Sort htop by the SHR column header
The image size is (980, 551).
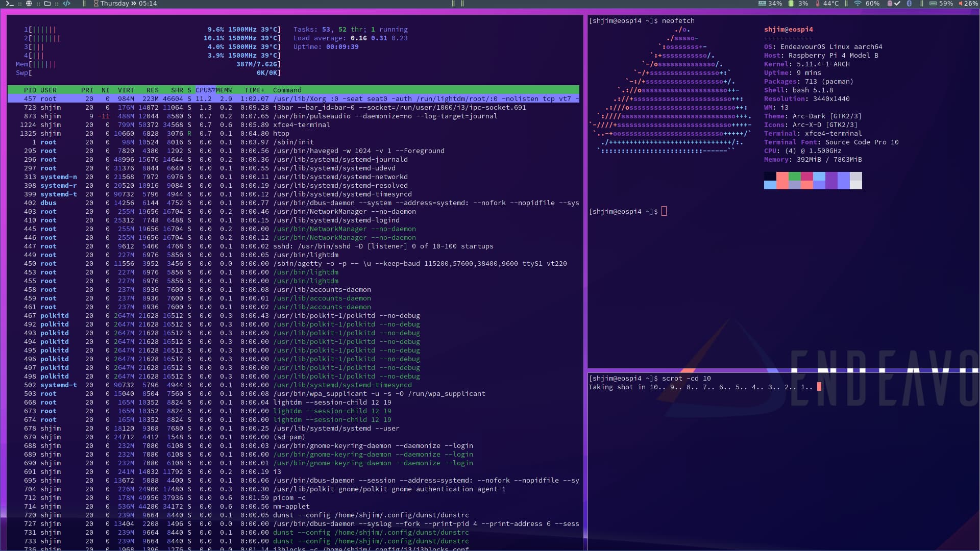(x=177, y=90)
